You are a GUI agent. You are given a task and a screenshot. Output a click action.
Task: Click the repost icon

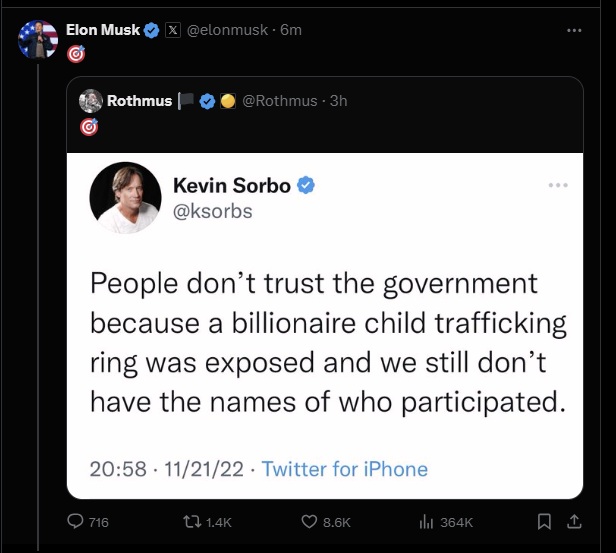183,521
